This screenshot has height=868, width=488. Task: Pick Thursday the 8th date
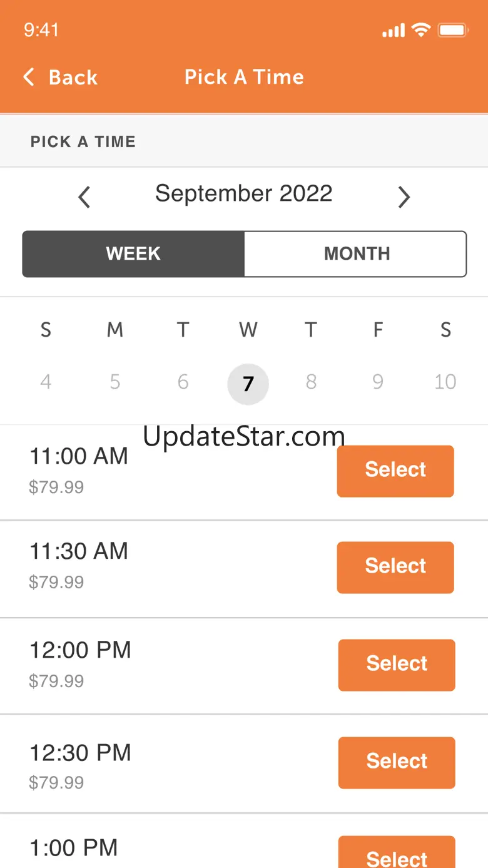click(x=311, y=382)
